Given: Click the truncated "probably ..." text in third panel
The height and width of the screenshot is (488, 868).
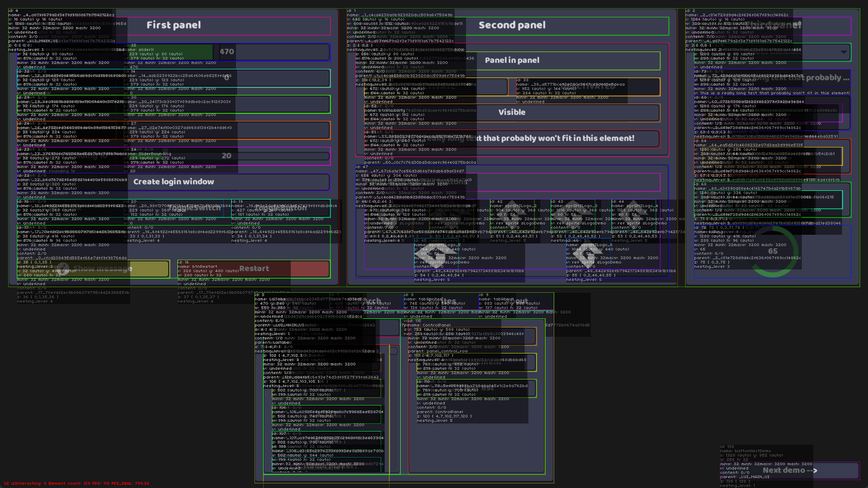Looking at the screenshot, I should coord(773,78).
